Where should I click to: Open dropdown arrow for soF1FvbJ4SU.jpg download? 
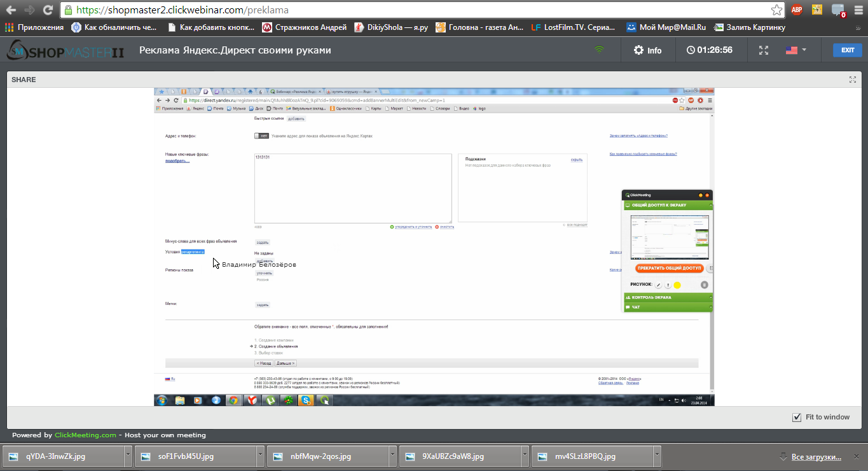[x=260, y=456]
